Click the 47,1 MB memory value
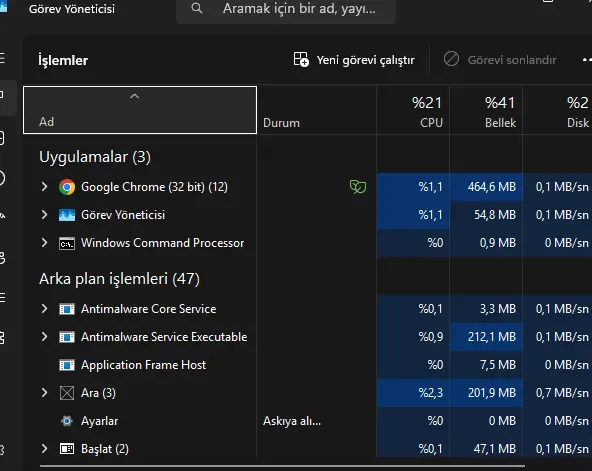 coord(495,449)
